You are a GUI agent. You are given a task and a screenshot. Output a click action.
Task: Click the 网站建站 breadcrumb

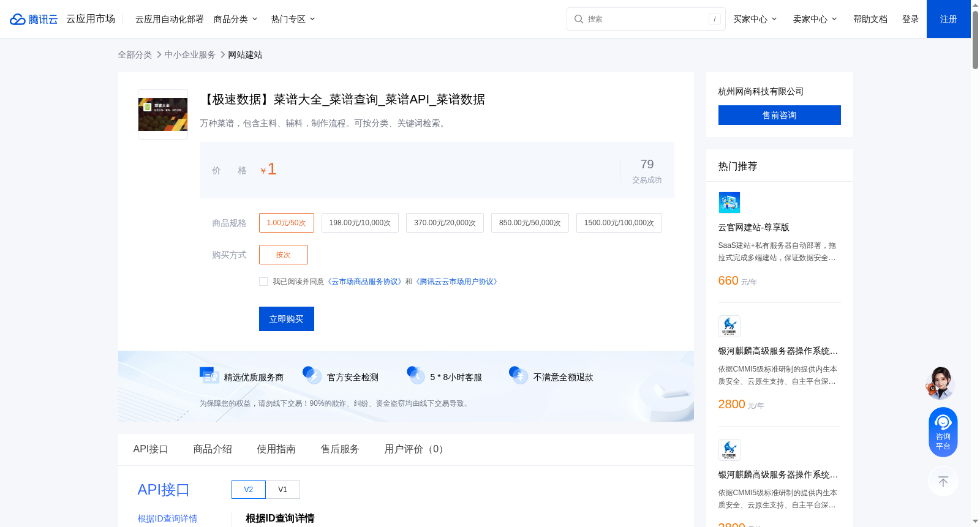pos(245,54)
